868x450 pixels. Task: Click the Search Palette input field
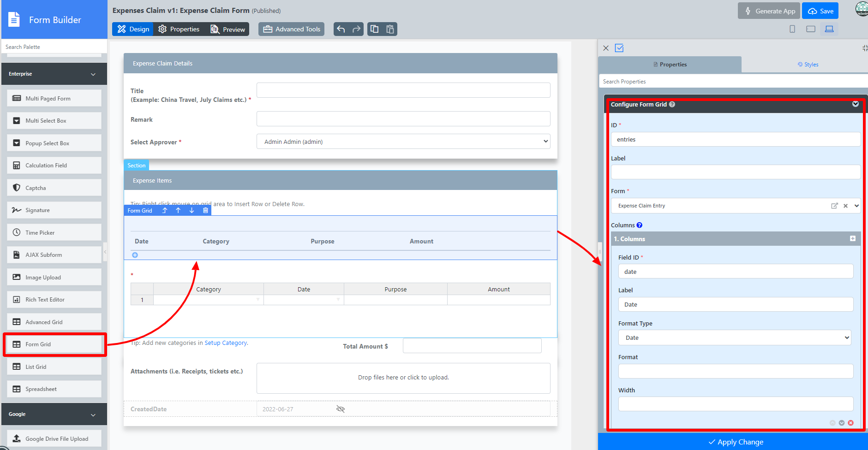pyautogui.click(x=54, y=47)
